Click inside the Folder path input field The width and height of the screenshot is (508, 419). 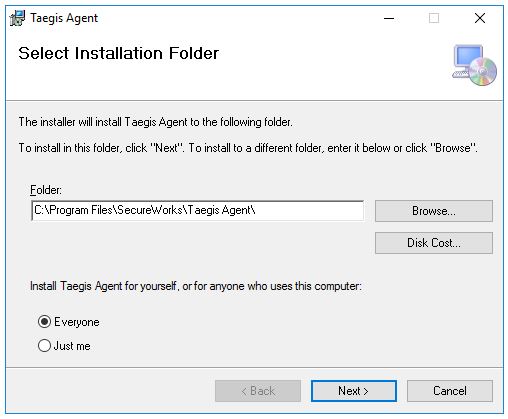coord(197,210)
